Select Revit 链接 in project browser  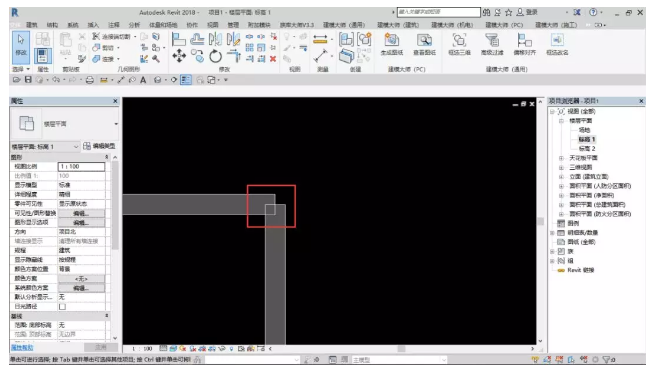(x=581, y=270)
